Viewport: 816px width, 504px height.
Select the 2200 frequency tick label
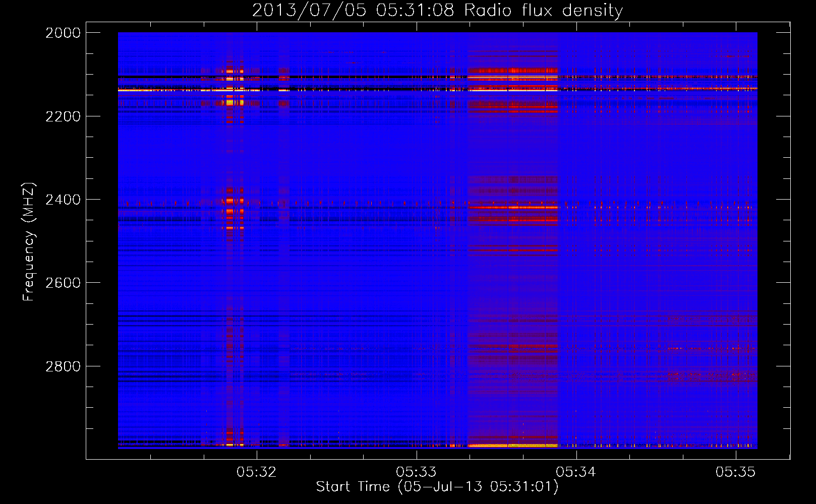click(x=63, y=116)
